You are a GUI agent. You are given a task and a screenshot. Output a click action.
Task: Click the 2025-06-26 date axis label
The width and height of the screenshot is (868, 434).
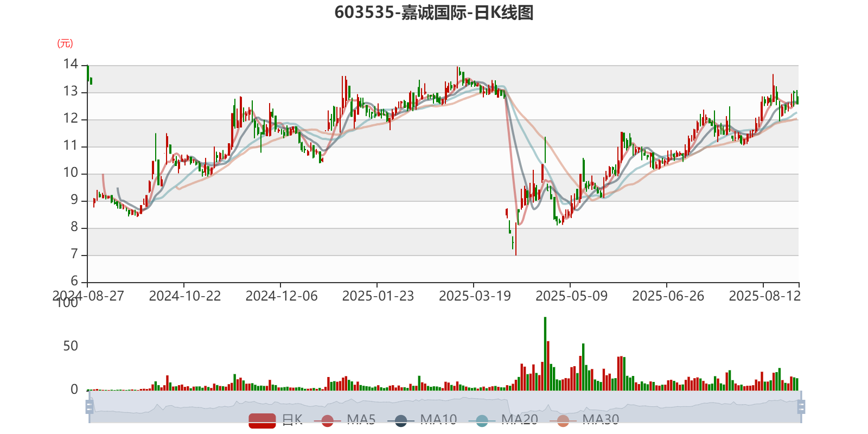[668, 296]
